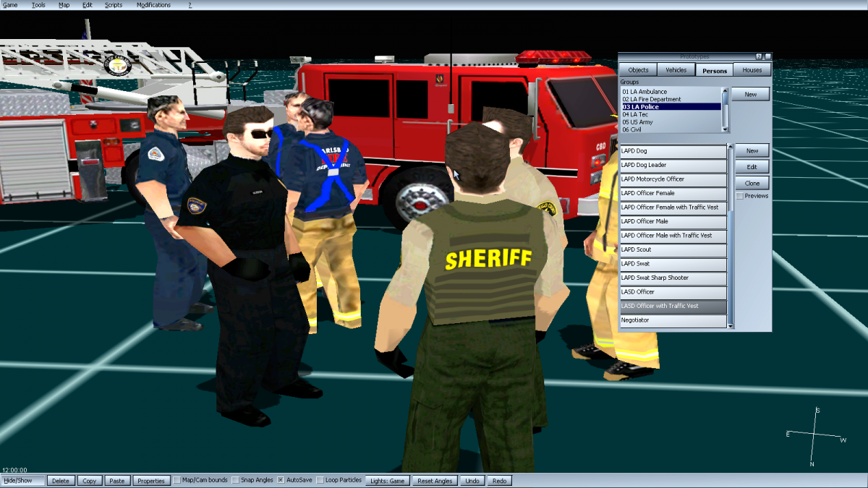Select the 06 Civil group

[671, 129]
